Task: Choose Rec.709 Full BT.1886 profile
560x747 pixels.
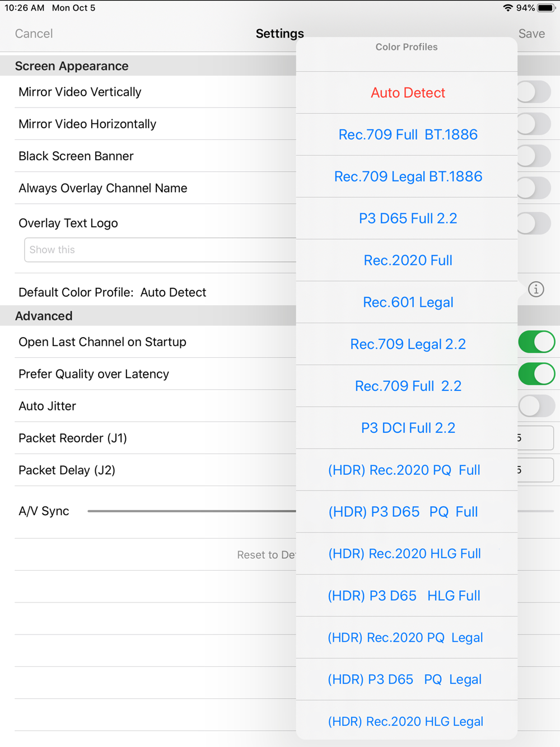Action: point(407,134)
